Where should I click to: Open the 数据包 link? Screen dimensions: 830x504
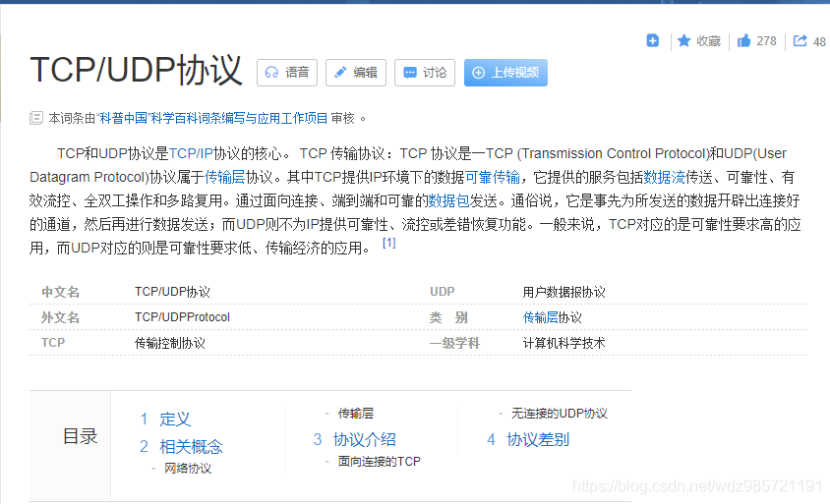(x=448, y=200)
